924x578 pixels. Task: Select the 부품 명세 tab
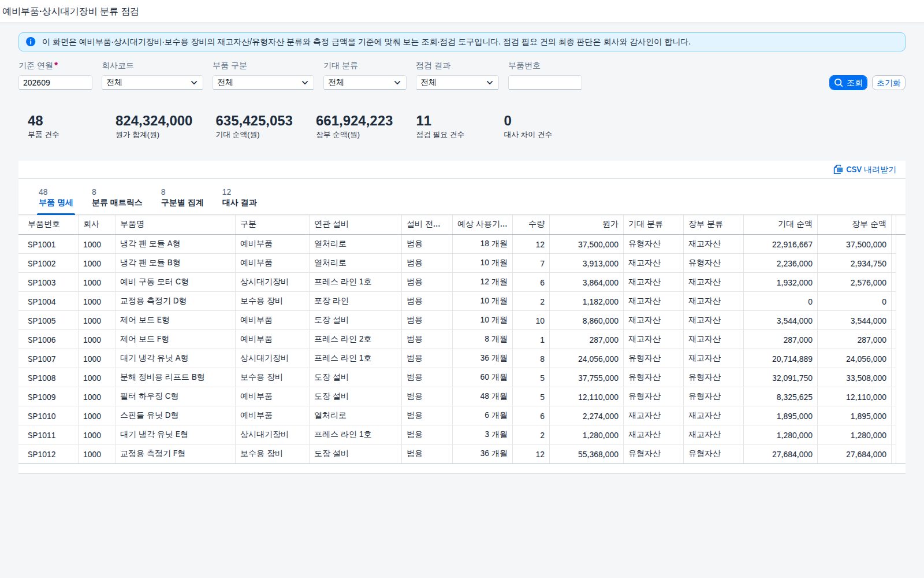coord(56,198)
